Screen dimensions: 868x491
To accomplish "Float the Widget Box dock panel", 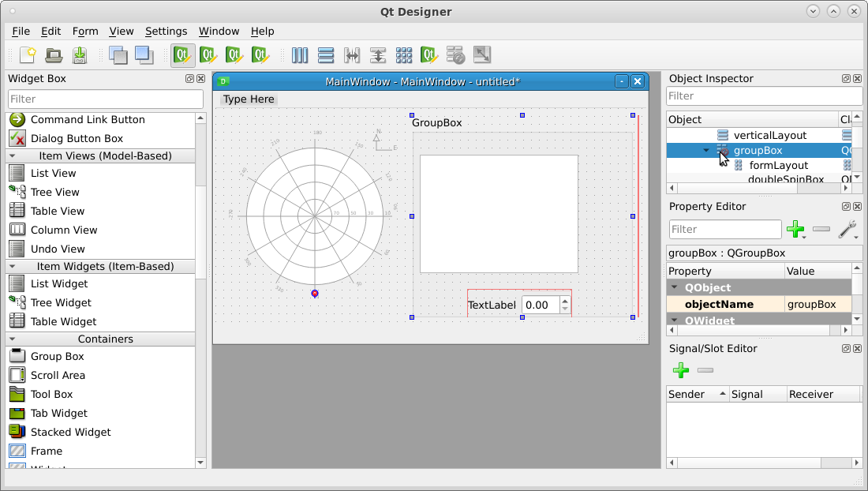I will pyautogui.click(x=189, y=79).
